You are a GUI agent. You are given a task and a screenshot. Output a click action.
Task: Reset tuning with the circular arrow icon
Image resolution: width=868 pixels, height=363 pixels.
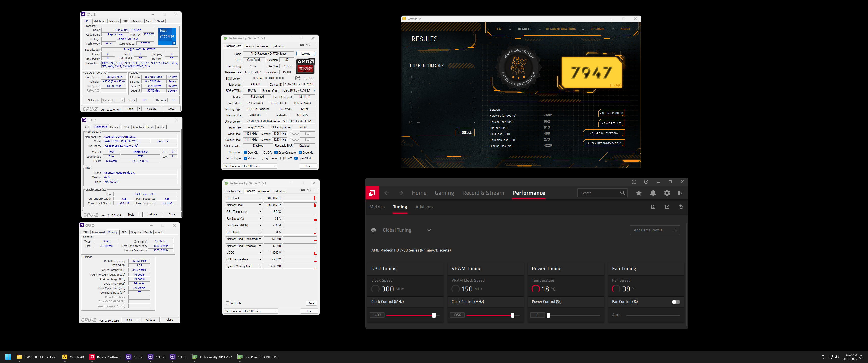(681, 207)
